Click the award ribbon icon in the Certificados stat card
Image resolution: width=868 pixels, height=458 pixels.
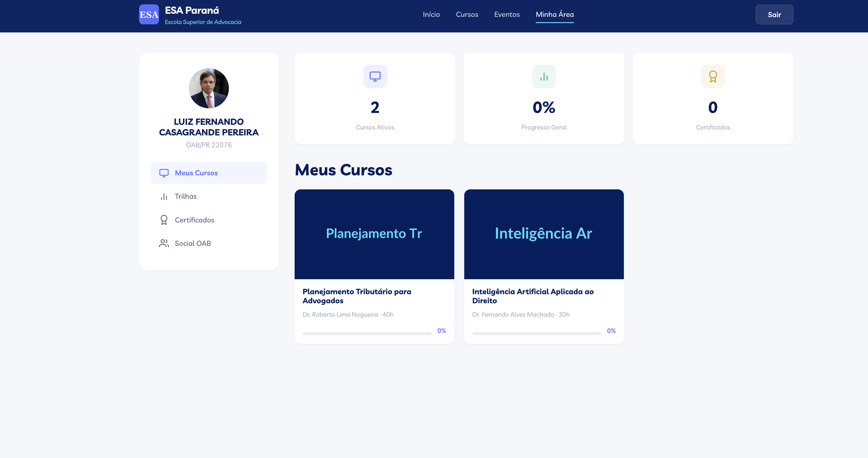coord(713,76)
